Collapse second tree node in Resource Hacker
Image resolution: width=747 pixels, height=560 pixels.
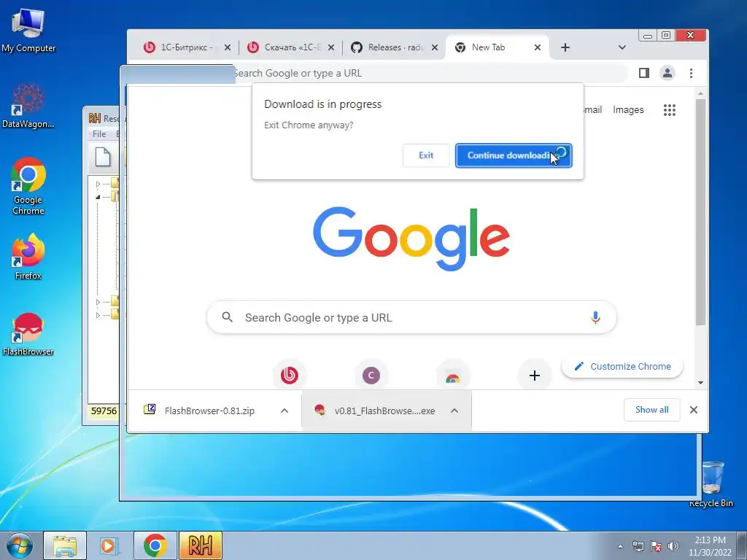pyautogui.click(x=98, y=196)
